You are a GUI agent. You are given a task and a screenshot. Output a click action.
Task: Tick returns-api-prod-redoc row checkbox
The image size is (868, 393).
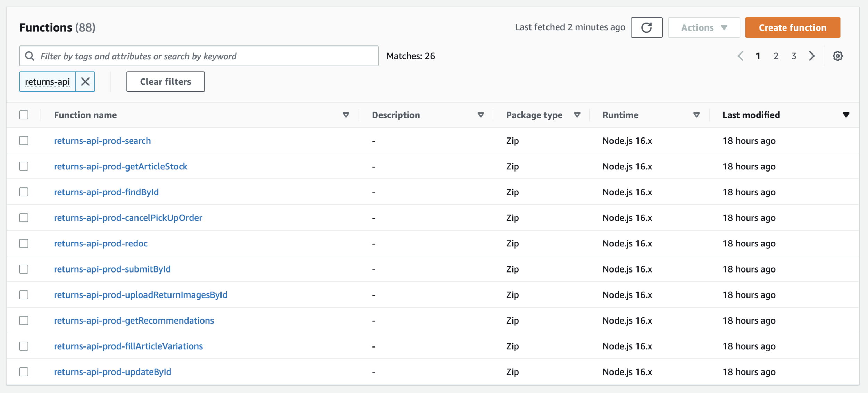point(24,243)
